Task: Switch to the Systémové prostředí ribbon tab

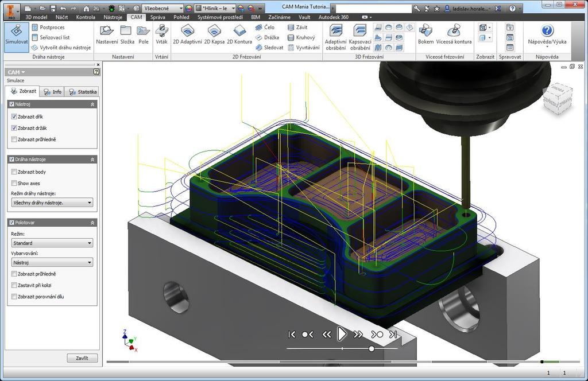Action: click(220, 17)
